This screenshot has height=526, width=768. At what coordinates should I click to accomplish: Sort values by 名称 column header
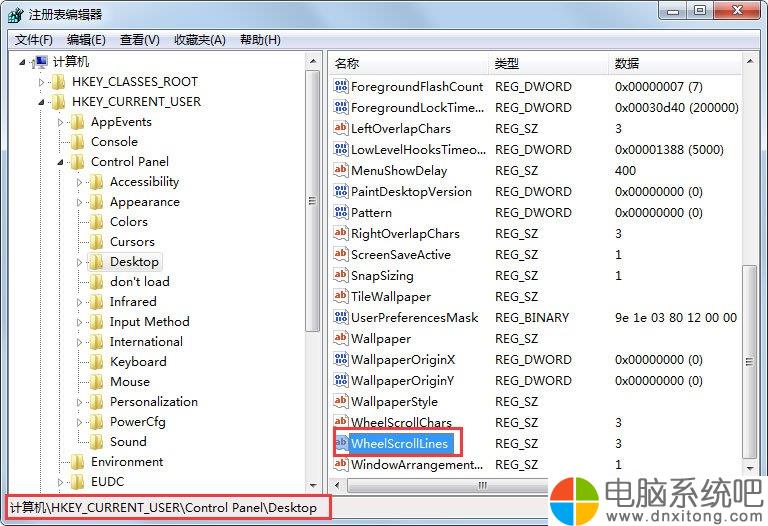[409, 63]
